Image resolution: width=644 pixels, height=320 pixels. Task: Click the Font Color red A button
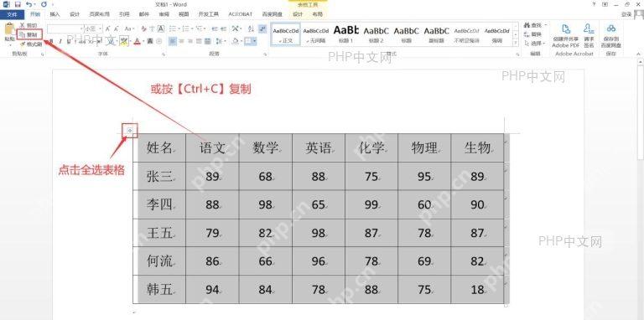138,41
